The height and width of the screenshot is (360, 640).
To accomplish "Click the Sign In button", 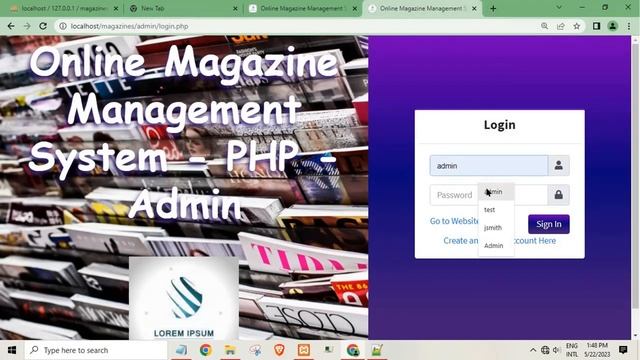I will (x=549, y=224).
